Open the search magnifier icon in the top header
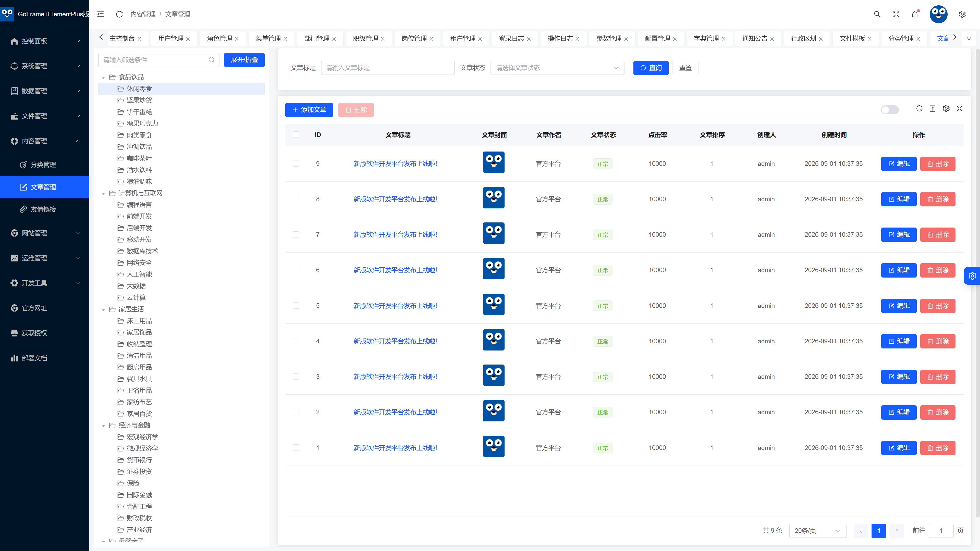Screen dimensions: 980x551 coord(877,14)
